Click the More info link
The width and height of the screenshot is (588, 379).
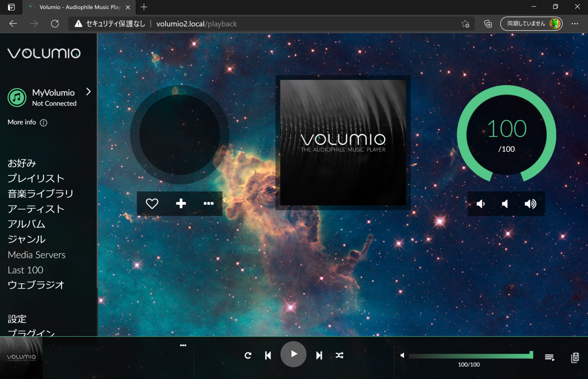[21, 122]
